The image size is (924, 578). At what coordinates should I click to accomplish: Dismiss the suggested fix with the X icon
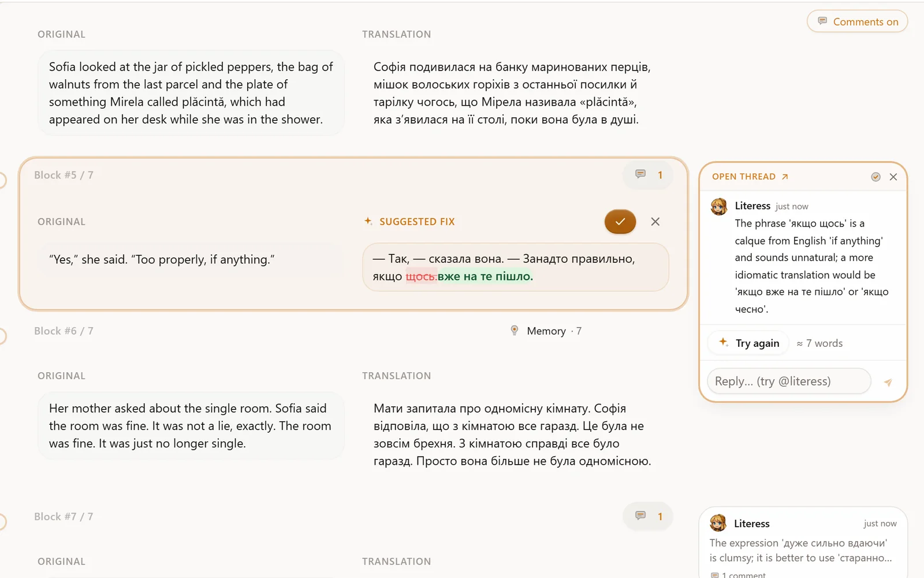point(655,221)
